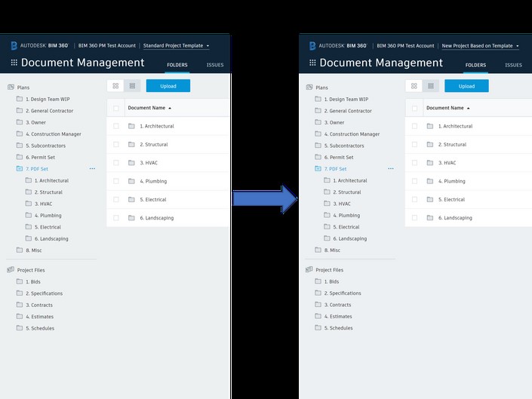Click the open 7. PDF Set folder icon in right tree
The width and height of the screenshot is (532, 399).
(x=318, y=168)
